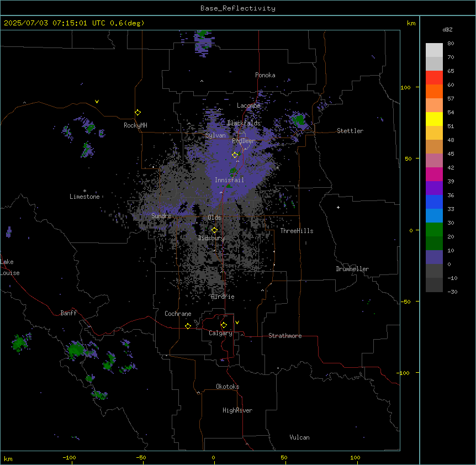Select the slate blue 0-10 dBZ swatch
Screen dimensions: 476x465
434,257
